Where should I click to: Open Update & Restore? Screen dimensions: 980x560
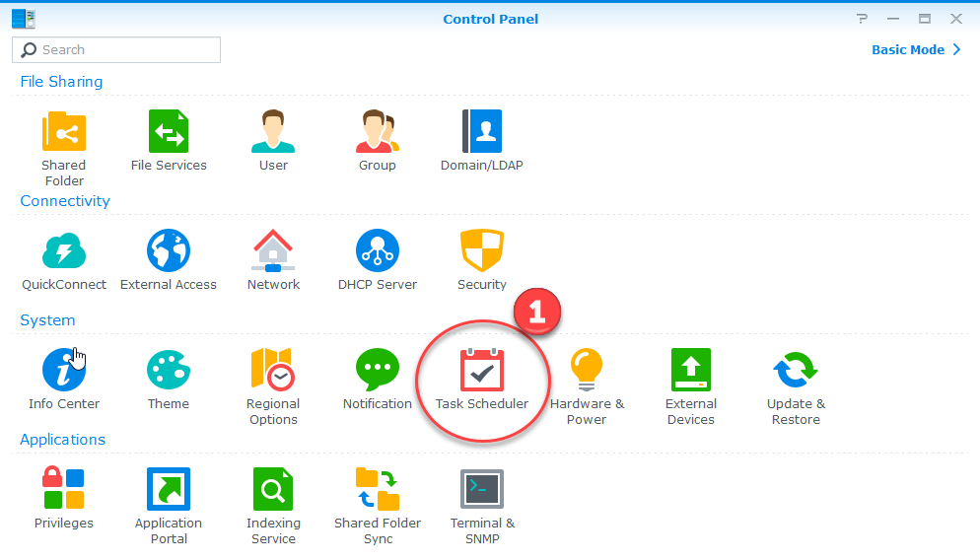click(x=796, y=372)
